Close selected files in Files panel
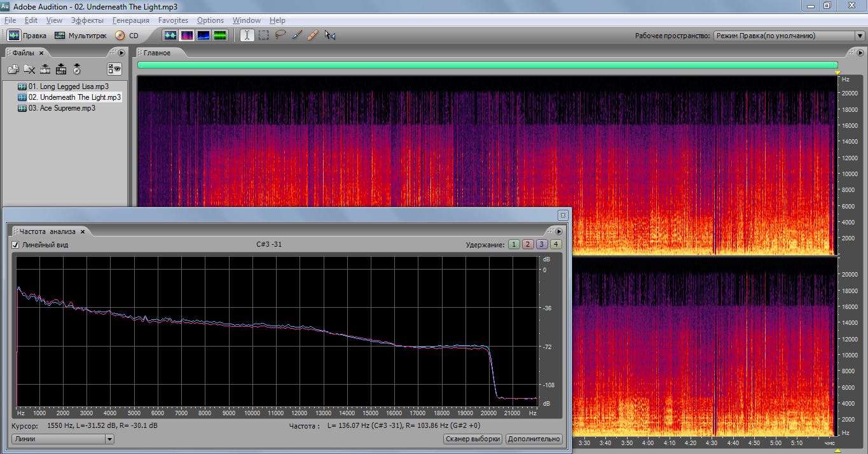This screenshot has height=454, width=868. [x=29, y=69]
